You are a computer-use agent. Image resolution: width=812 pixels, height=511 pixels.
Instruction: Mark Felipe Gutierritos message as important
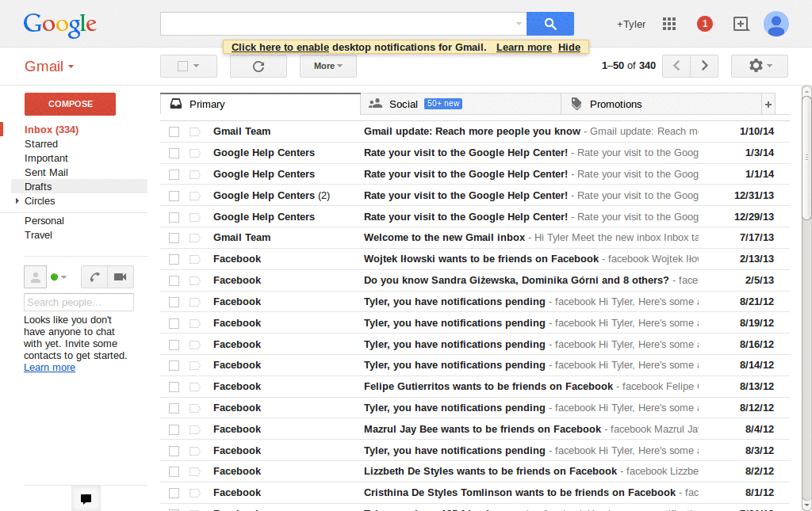tap(195, 387)
